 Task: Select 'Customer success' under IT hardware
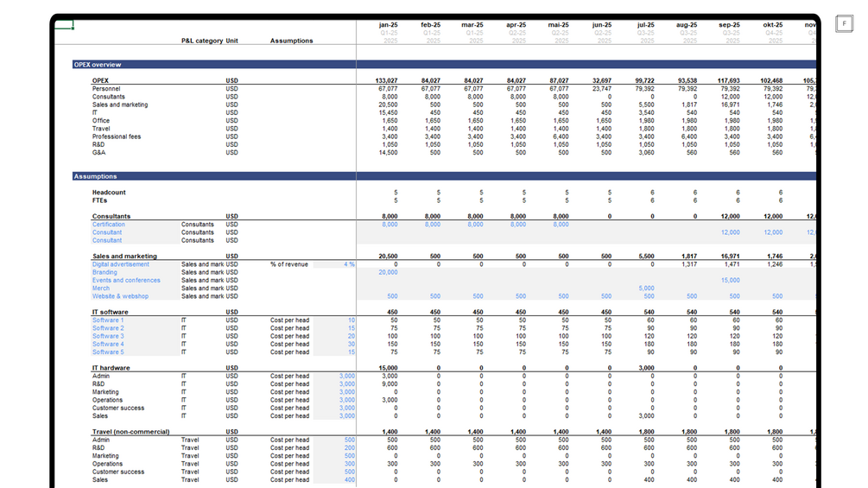click(118, 409)
